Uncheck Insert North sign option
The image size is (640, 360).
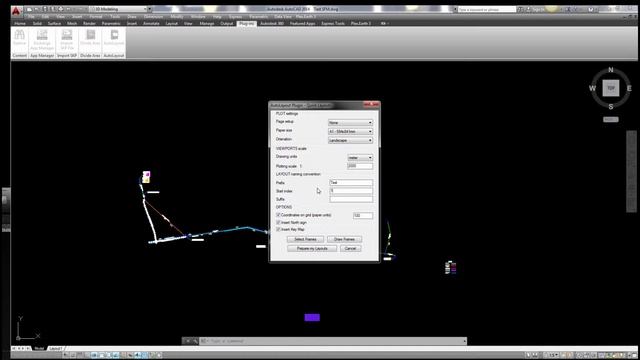pos(278,222)
